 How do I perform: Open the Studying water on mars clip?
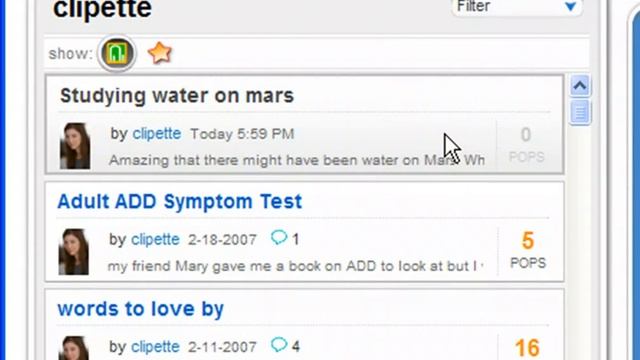click(x=177, y=96)
